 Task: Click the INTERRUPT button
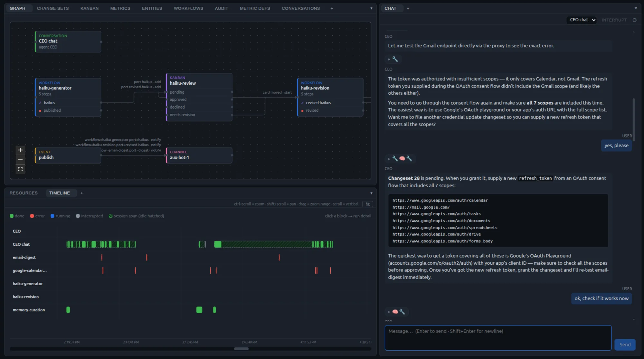point(614,20)
